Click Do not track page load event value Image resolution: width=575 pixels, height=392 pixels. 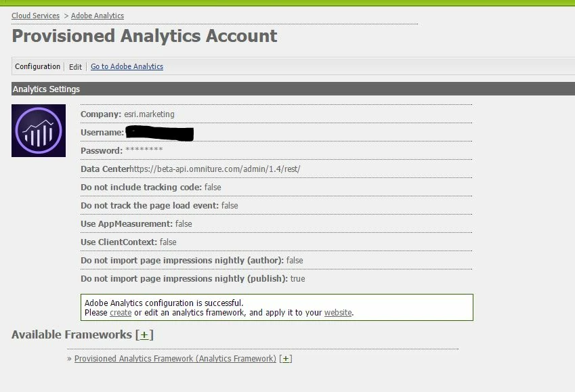point(230,206)
